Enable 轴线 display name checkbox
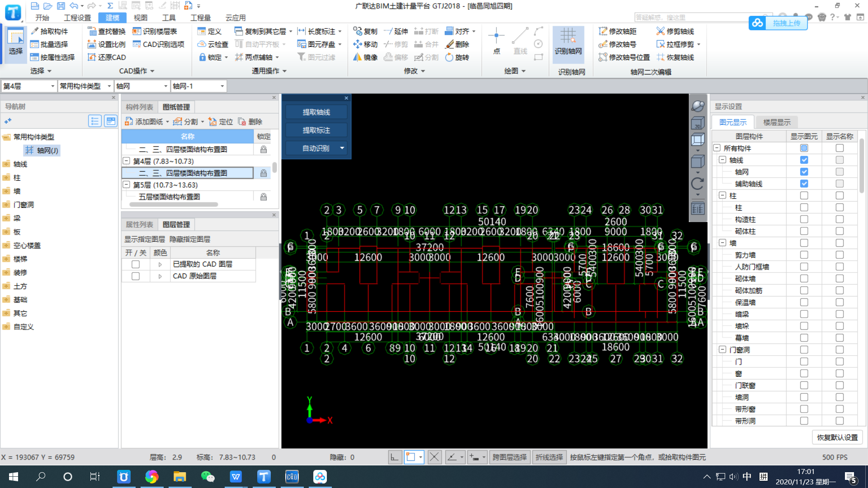Screen dimensions: 868x488 click(x=840, y=160)
